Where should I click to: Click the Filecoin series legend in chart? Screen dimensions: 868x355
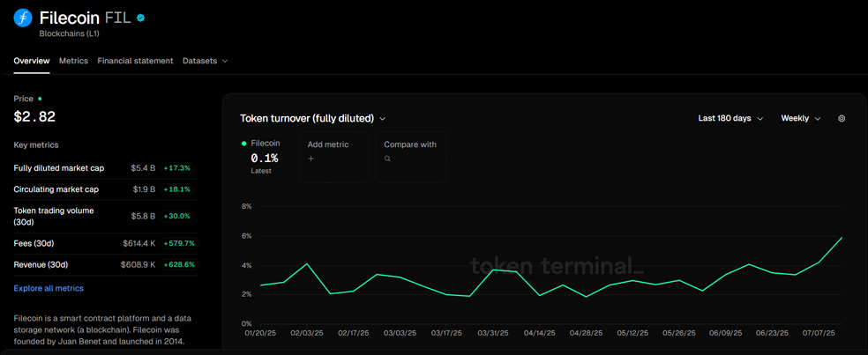(261, 144)
